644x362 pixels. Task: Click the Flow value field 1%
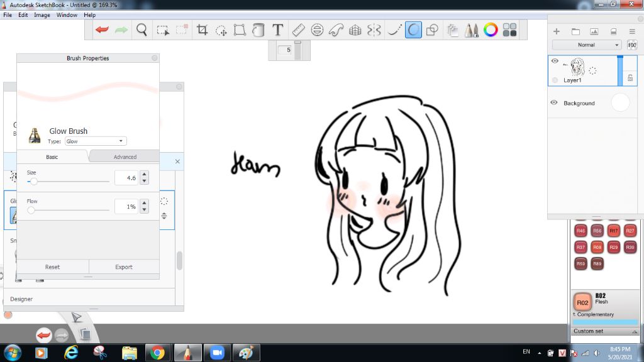[x=126, y=206]
